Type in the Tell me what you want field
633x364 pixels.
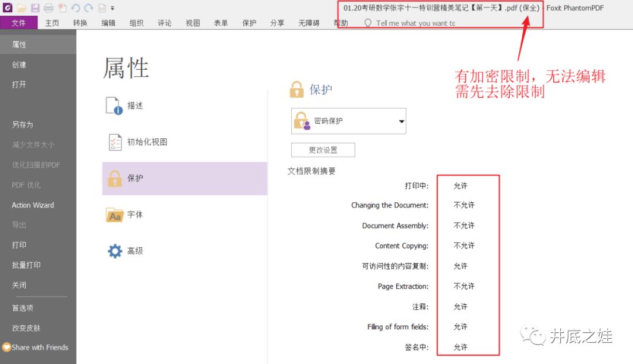tap(415, 23)
